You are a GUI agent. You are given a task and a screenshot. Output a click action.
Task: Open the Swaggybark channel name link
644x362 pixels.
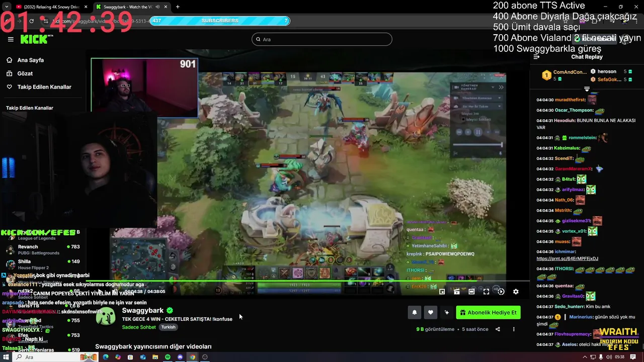(143, 310)
